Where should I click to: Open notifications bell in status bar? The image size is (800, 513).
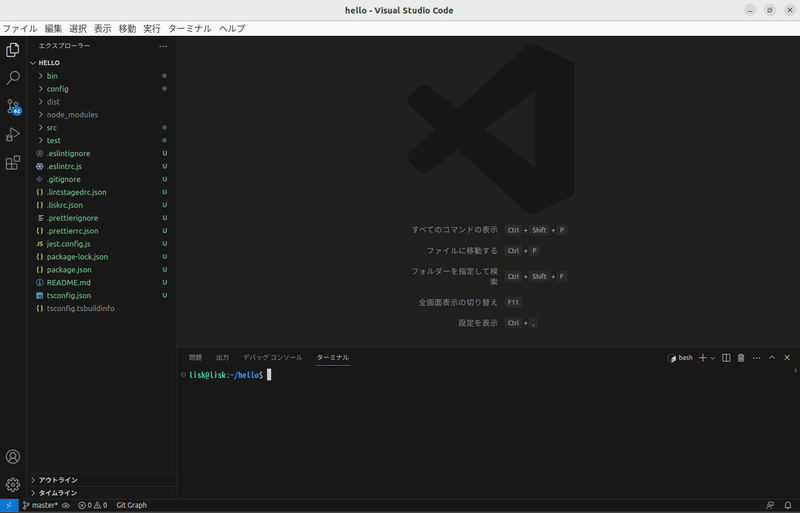pos(788,505)
